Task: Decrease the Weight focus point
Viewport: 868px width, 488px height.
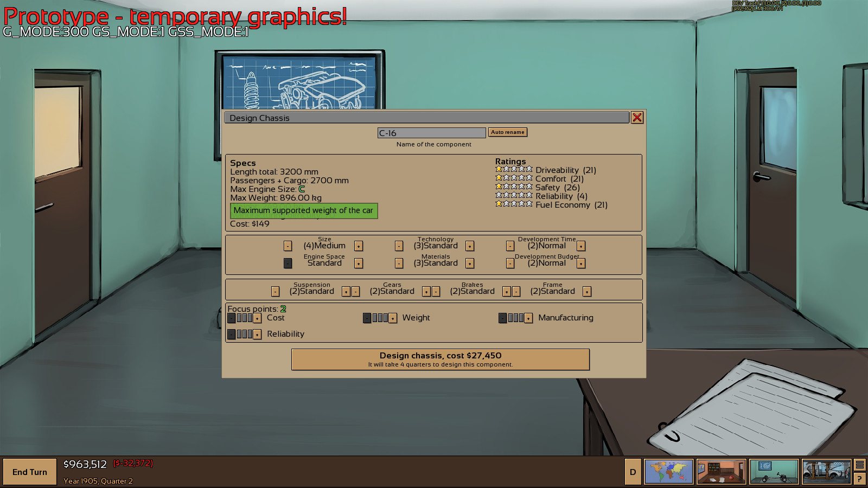Action: 366,318
